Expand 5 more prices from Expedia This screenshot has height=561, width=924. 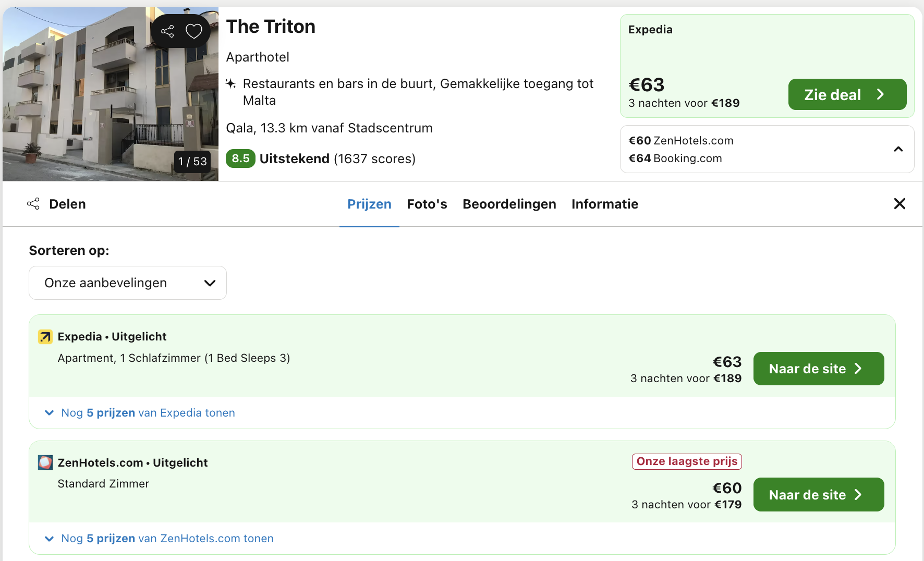[x=140, y=413]
